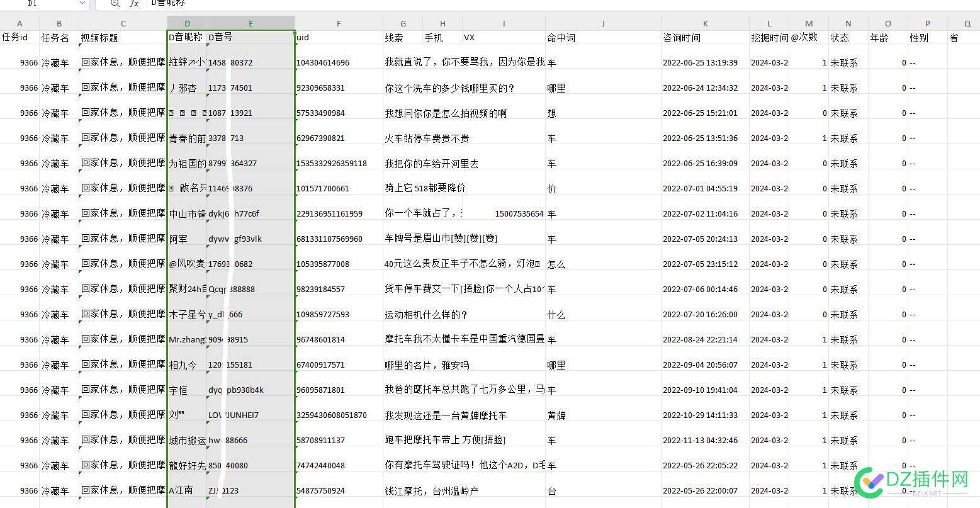Select column J header

(x=603, y=24)
